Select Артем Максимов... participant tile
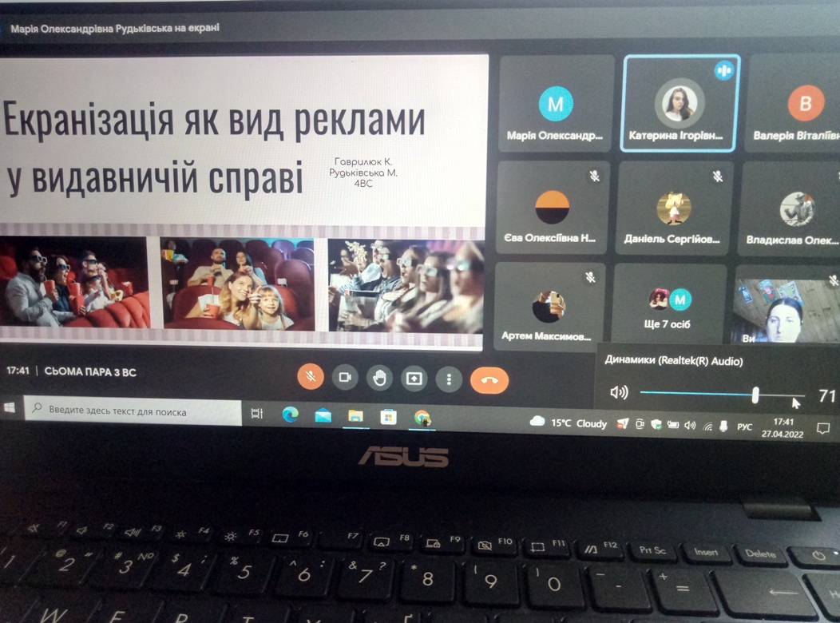The height and width of the screenshot is (623, 840). pyautogui.click(x=548, y=308)
